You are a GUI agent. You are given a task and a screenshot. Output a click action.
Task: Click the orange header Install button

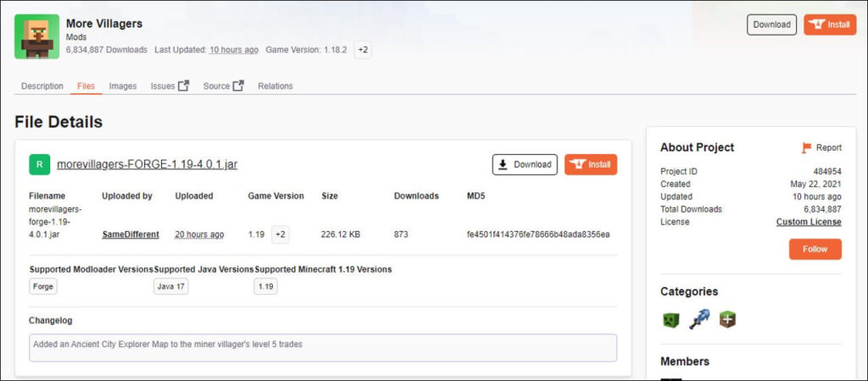(830, 25)
